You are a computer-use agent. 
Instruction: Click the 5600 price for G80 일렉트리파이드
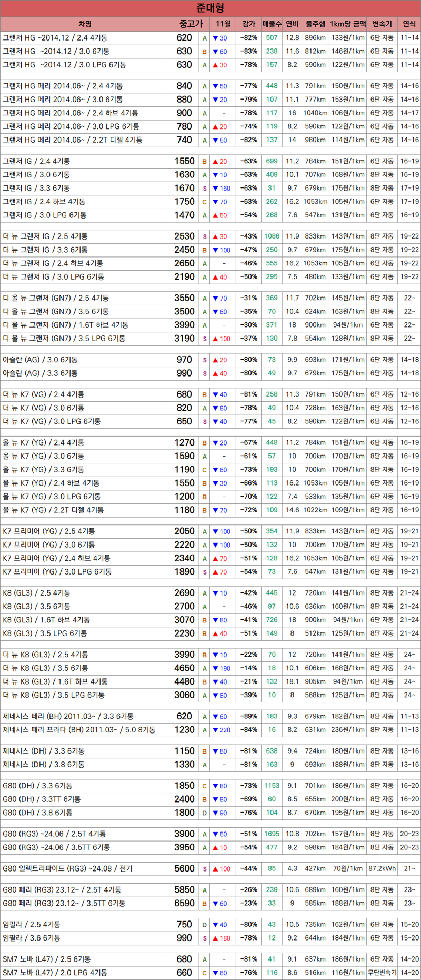click(x=184, y=869)
